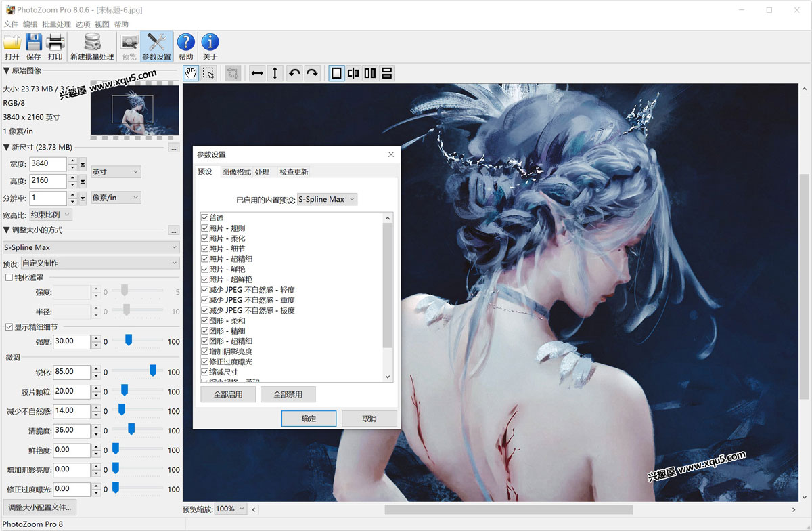Adjust the 锐化 slider handle
The width and height of the screenshot is (812, 531).
click(153, 370)
